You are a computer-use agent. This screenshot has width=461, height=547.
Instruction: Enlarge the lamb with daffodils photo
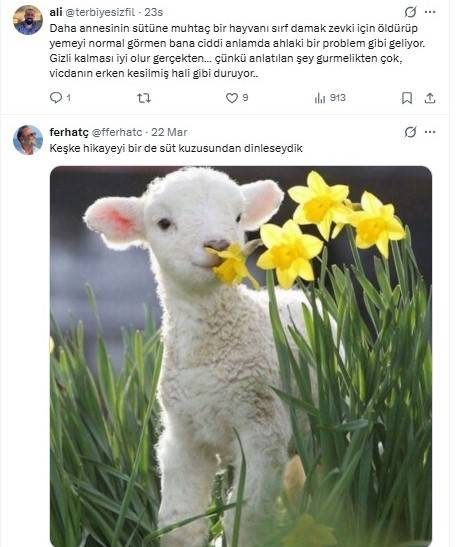(x=241, y=356)
